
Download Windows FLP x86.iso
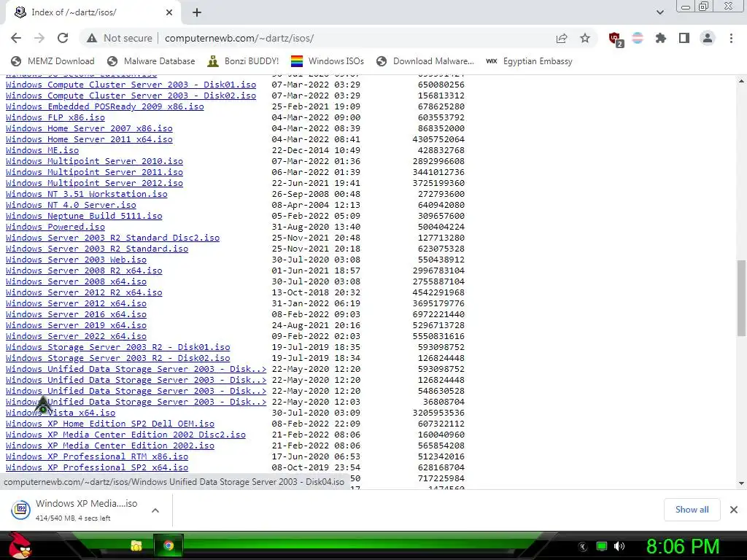[55, 117]
